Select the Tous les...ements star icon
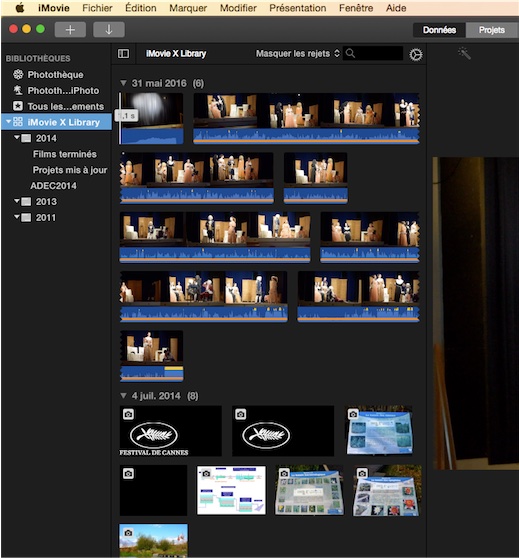Image resolution: width=519 pixels, height=558 pixels. click(x=18, y=106)
